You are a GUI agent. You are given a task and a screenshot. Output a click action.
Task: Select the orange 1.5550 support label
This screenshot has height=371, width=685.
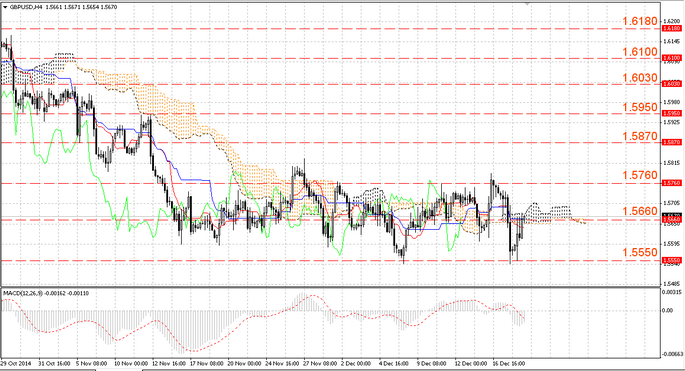coord(640,253)
